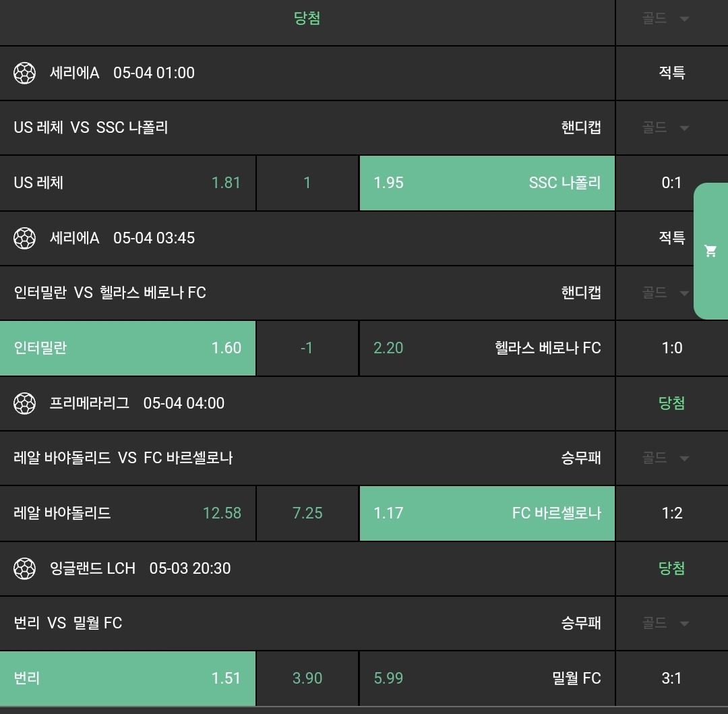Viewport: 728px width, 714px height.
Task: Pick 헬라스 베로나 FC at 2.20 odds
Action: pyautogui.click(x=487, y=348)
